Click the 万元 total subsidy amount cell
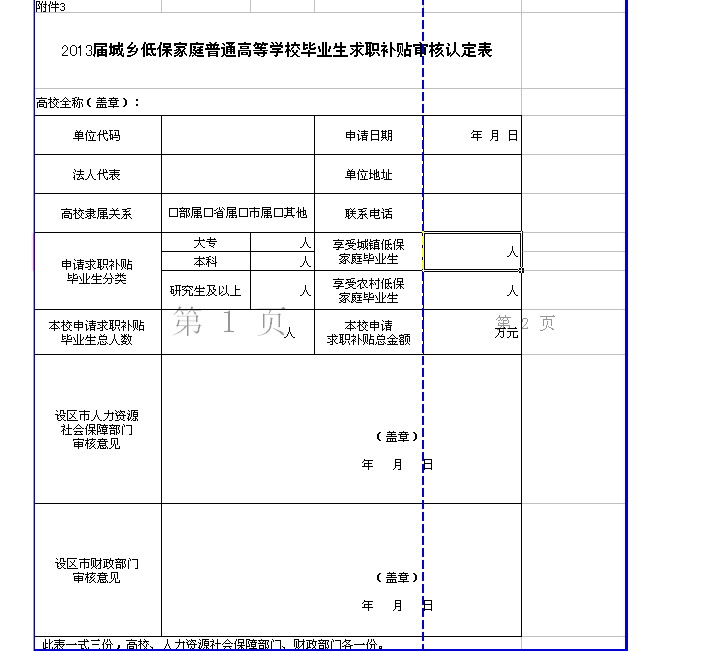Viewport: 720px width, 652px height. coord(472,332)
